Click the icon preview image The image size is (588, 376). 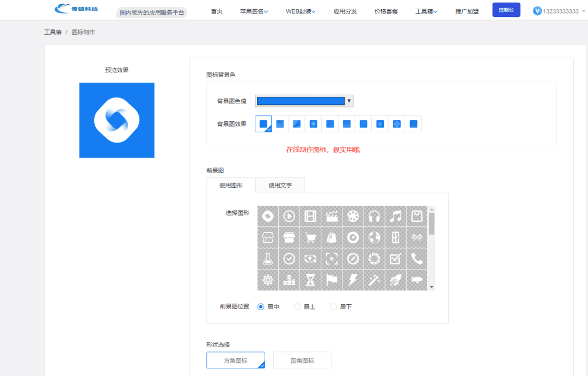click(x=117, y=120)
